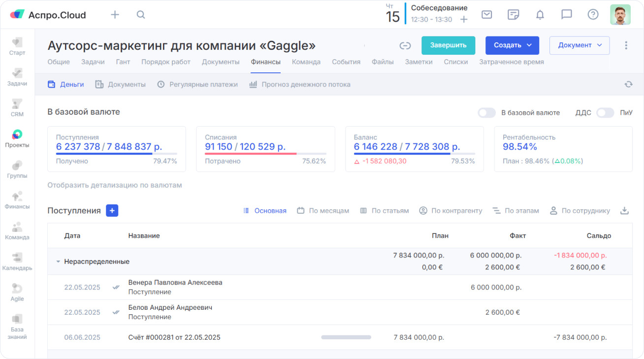The height and width of the screenshot is (359, 644).
Task: Click the 'Завершить' button
Action: [448, 45]
